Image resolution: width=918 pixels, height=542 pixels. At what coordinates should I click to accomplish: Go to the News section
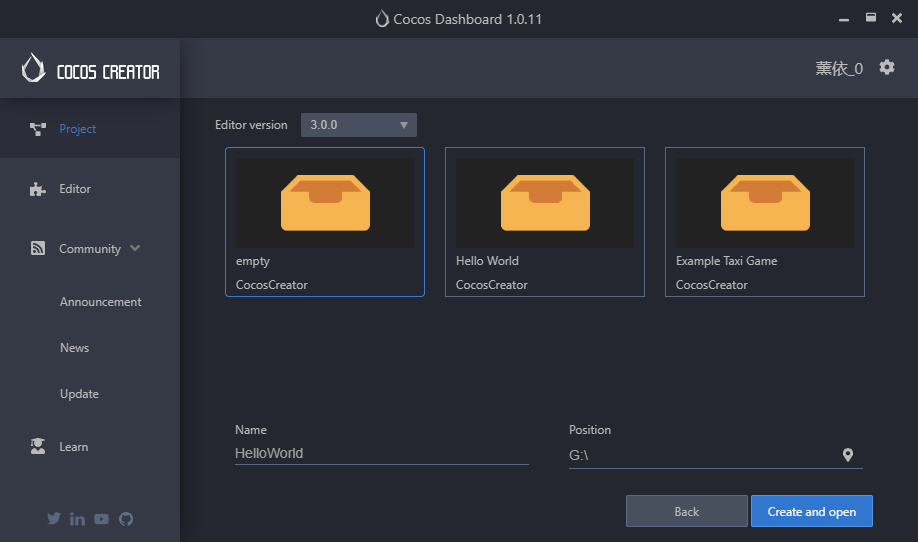[x=74, y=348]
